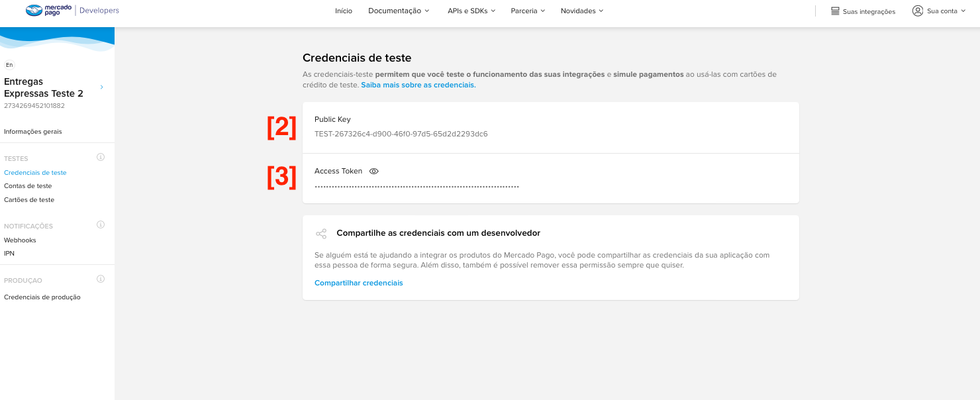Click info icon beside PRODUÇÃO section
980x400 pixels.
(x=101, y=279)
